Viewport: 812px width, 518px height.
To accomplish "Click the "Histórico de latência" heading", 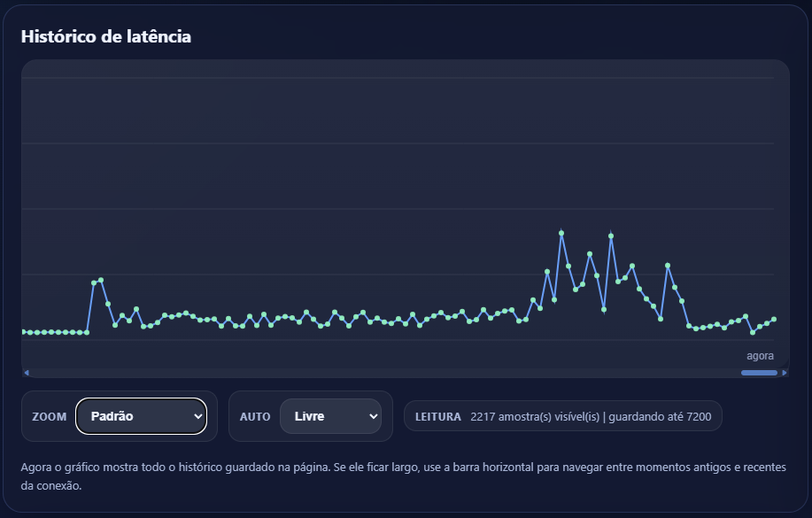I will pyautogui.click(x=105, y=36).
